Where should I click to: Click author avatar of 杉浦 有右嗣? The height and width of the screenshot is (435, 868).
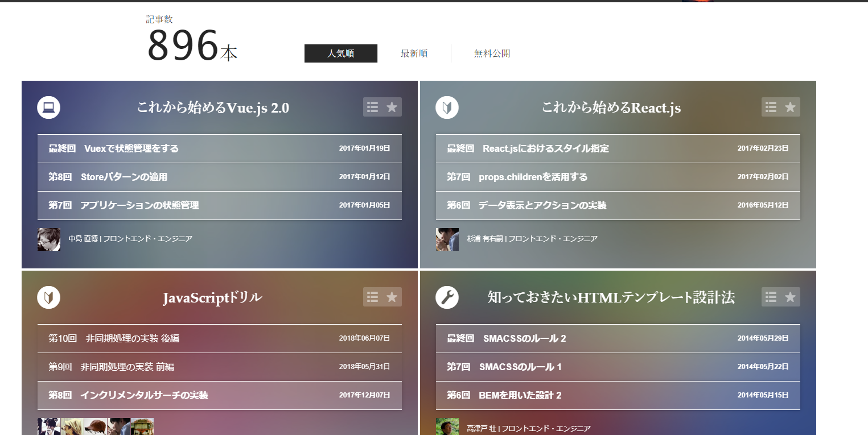447,239
